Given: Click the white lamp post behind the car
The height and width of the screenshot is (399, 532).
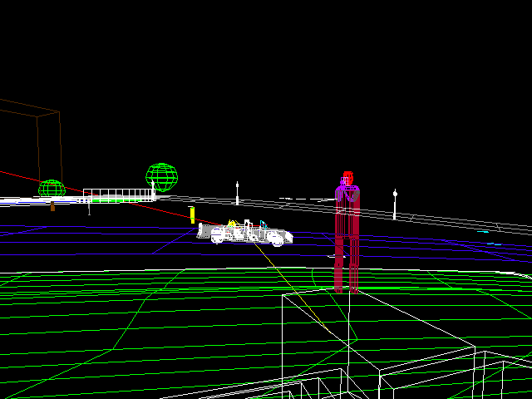Looking at the screenshot, I should (x=237, y=192).
